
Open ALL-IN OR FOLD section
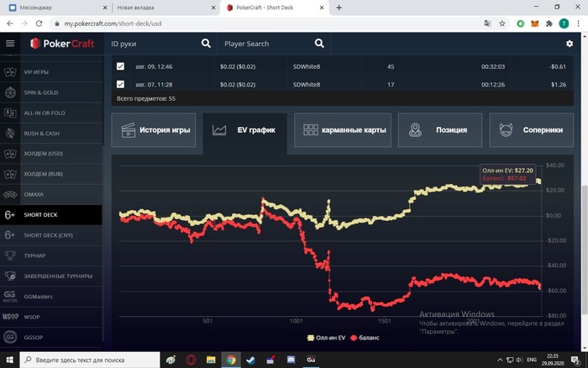51,113
